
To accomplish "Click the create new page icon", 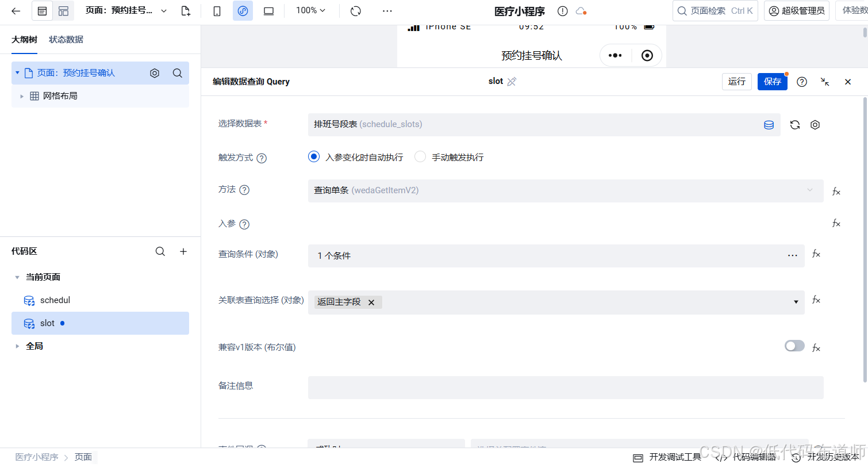I will click(x=185, y=11).
